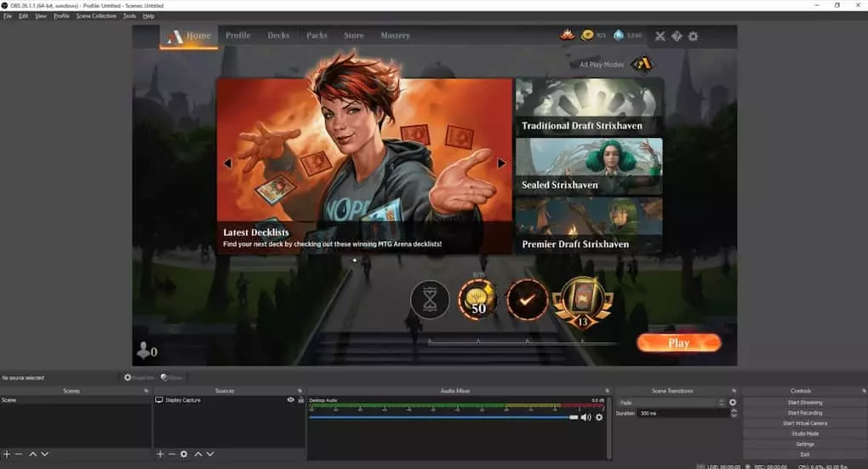Open the crossed swords icon in Arena
Screen dimensions: 868x469
[660, 36]
